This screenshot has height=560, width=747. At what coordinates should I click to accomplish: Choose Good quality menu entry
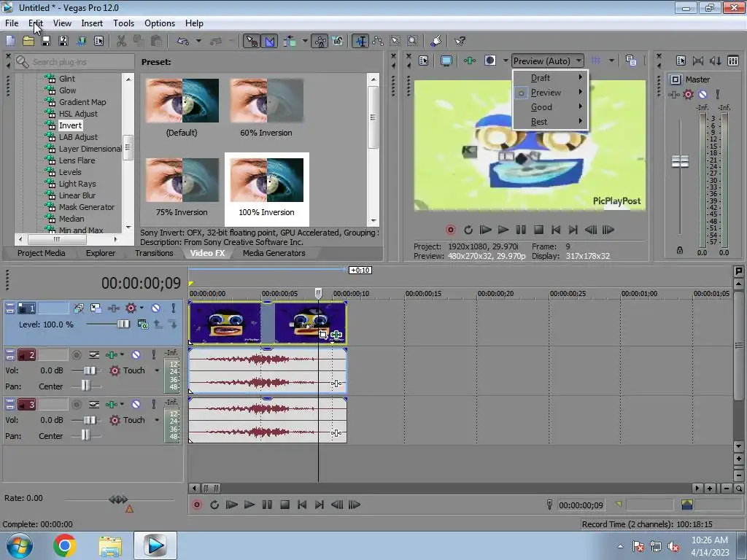[x=551, y=107]
